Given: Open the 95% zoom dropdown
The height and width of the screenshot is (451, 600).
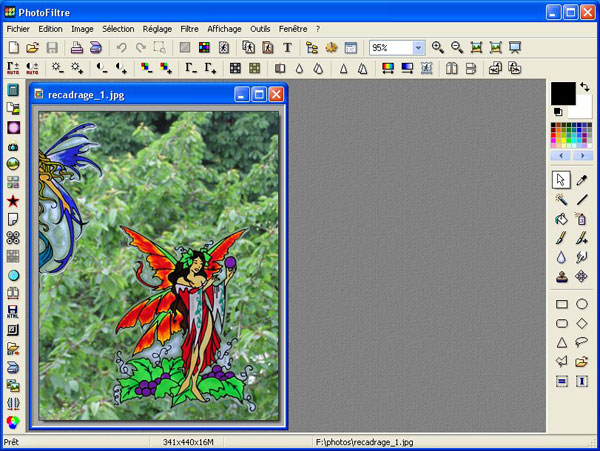Looking at the screenshot, I should click(x=419, y=48).
